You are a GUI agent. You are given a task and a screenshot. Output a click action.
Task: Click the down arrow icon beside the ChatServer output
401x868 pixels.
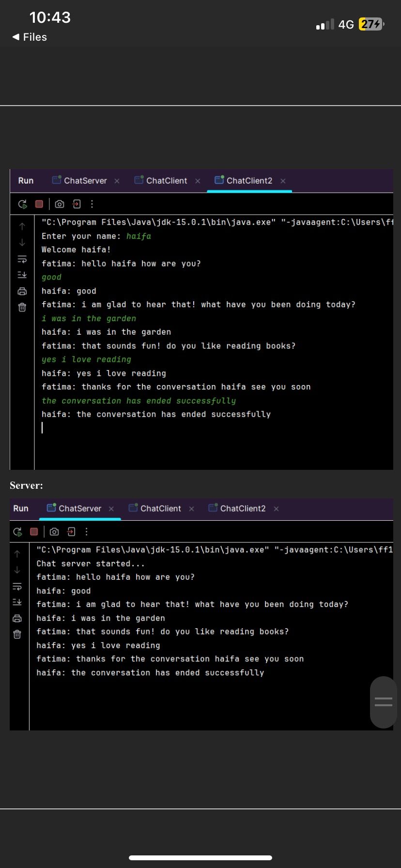(17, 570)
